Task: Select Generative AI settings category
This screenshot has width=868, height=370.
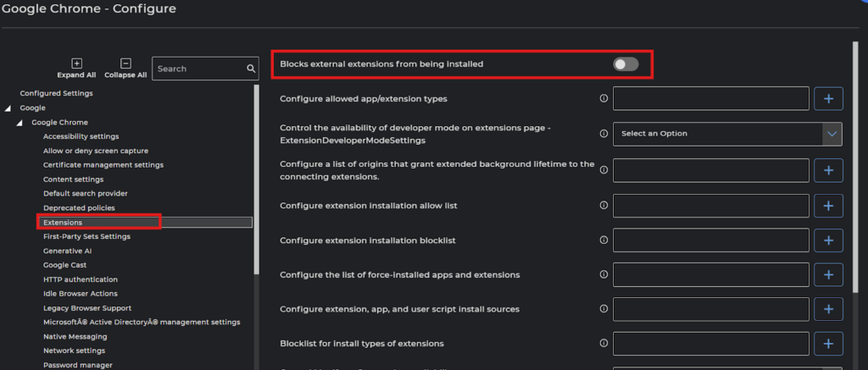Action: point(67,251)
